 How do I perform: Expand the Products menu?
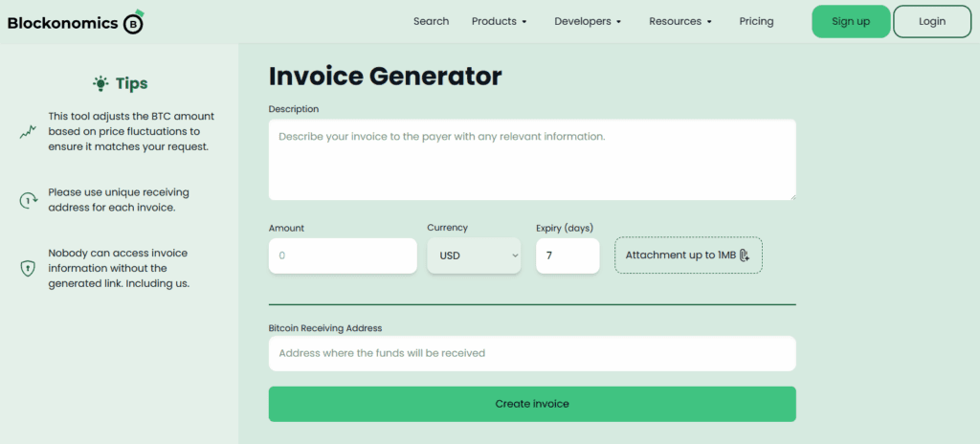pos(500,21)
